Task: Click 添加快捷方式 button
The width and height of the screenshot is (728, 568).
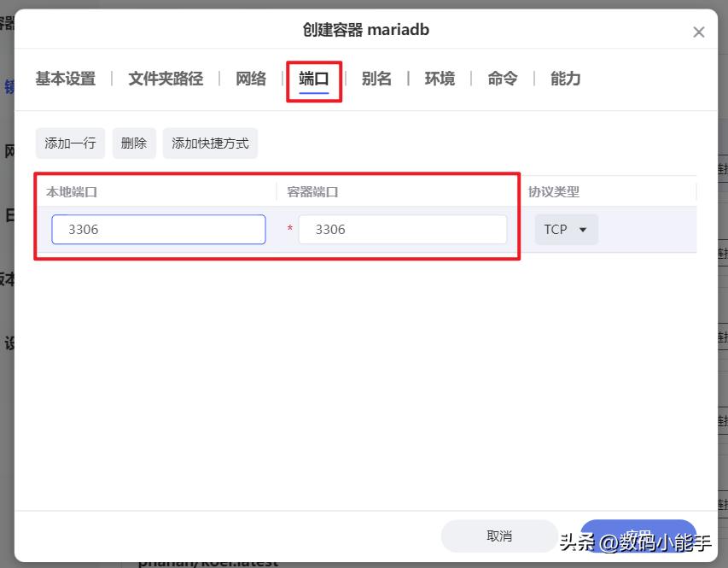Action: pyautogui.click(x=210, y=143)
